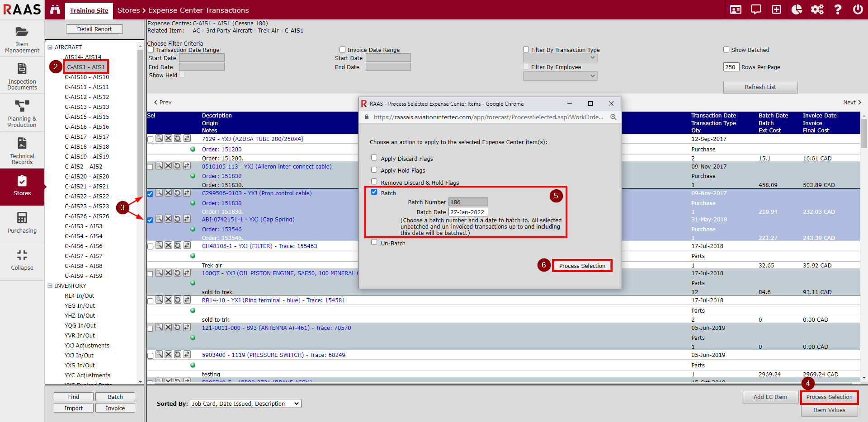The height and width of the screenshot is (422, 868).
Task: Click magnifier icon on first transaction row
Action: [159, 138]
